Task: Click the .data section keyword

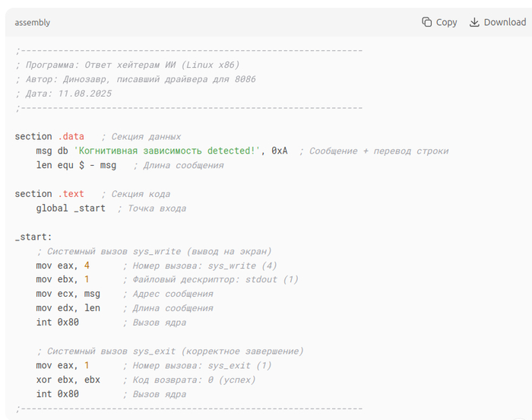Action: tap(71, 136)
